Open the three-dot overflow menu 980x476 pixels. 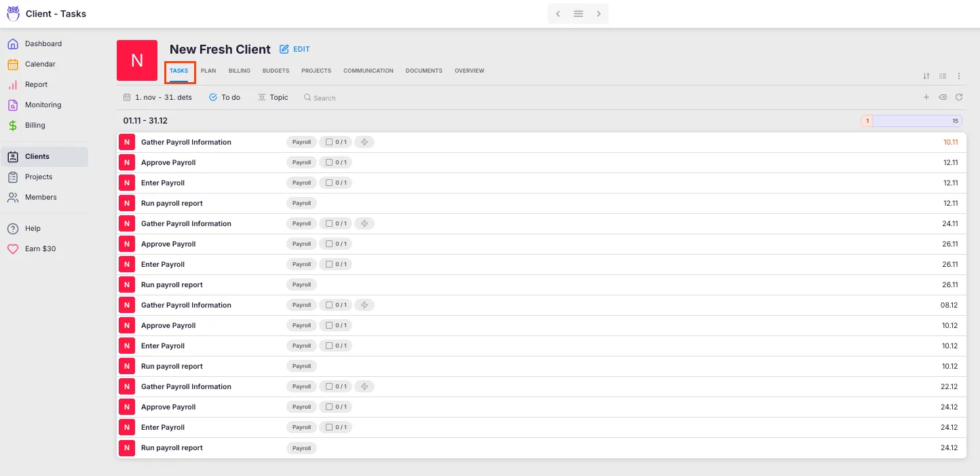(x=959, y=76)
